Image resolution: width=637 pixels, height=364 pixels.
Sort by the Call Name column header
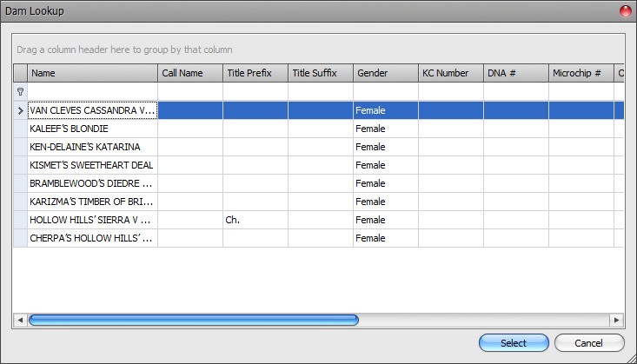(190, 73)
